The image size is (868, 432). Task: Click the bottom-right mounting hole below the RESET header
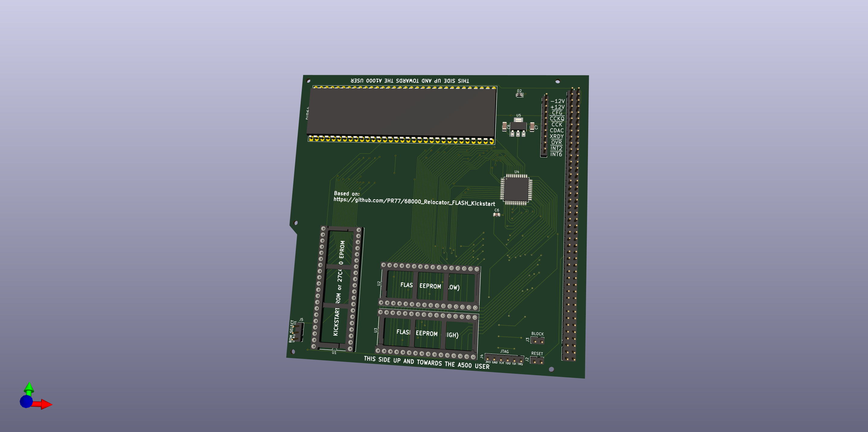pos(551,369)
